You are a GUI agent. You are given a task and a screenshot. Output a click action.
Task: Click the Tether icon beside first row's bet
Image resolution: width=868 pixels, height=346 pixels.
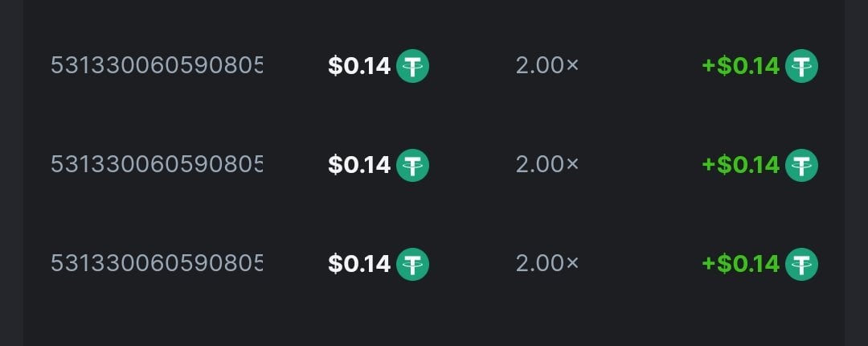pos(412,66)
